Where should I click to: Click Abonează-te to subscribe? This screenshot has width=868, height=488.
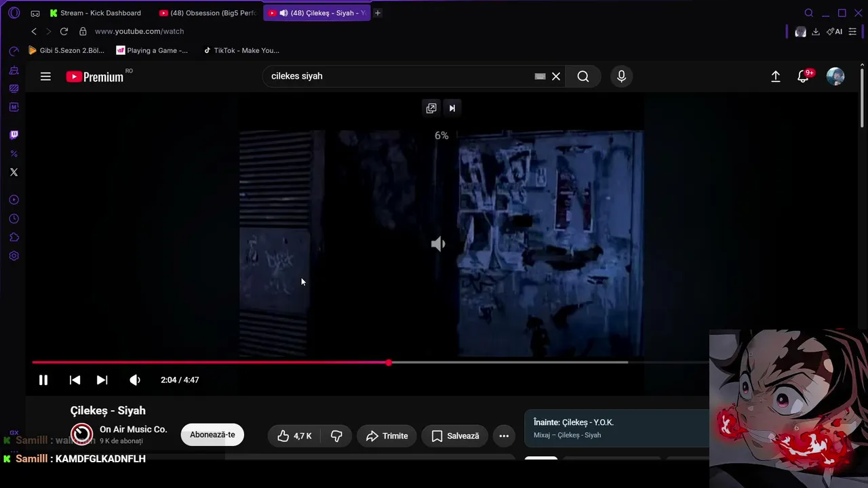point(212,435)
